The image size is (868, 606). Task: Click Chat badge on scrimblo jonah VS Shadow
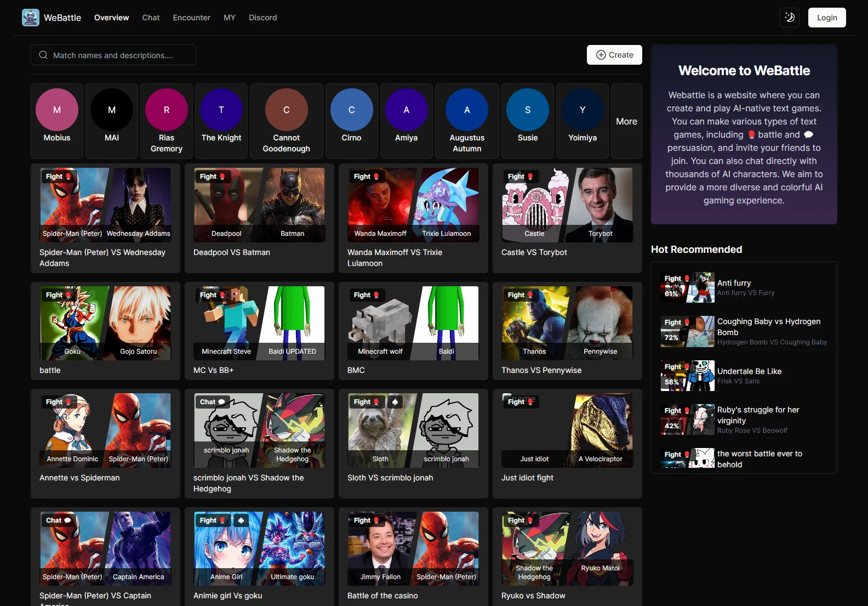213,402
